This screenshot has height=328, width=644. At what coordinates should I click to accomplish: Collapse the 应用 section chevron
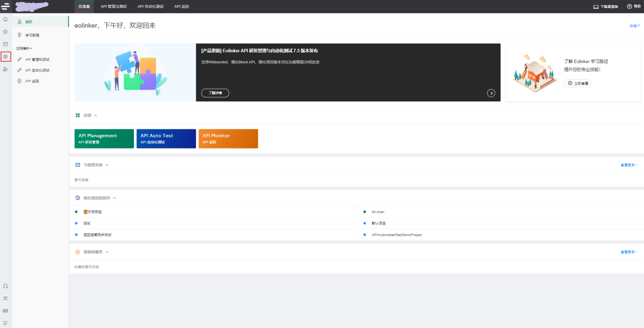click(95, 116)
